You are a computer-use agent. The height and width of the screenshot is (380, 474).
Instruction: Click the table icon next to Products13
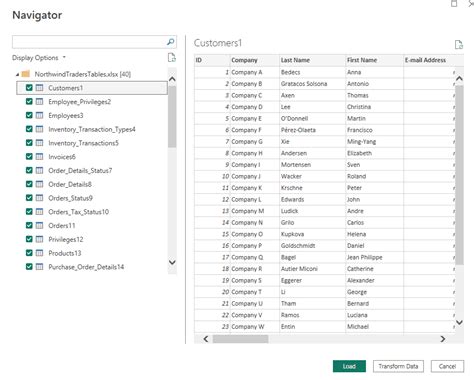(39, 253)
